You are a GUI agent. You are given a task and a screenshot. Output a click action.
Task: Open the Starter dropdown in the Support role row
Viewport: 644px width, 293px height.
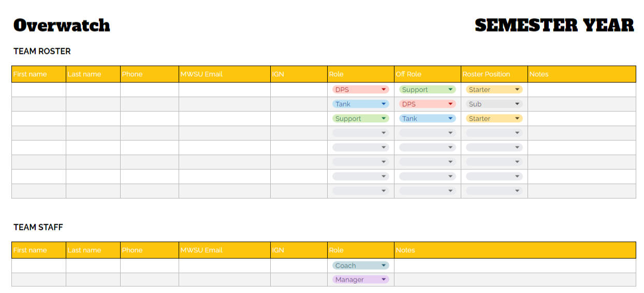click(x=494, y=119)
